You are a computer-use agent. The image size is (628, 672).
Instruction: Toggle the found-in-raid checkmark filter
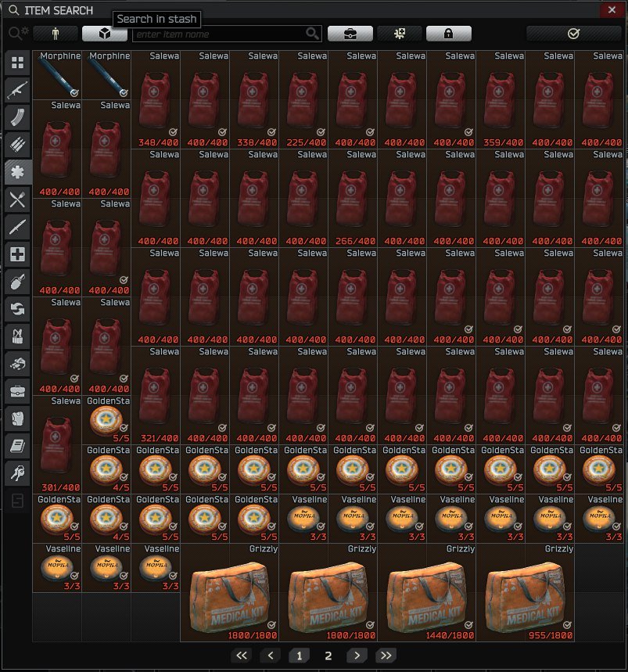pyautogui.click(x=573, y=34)
